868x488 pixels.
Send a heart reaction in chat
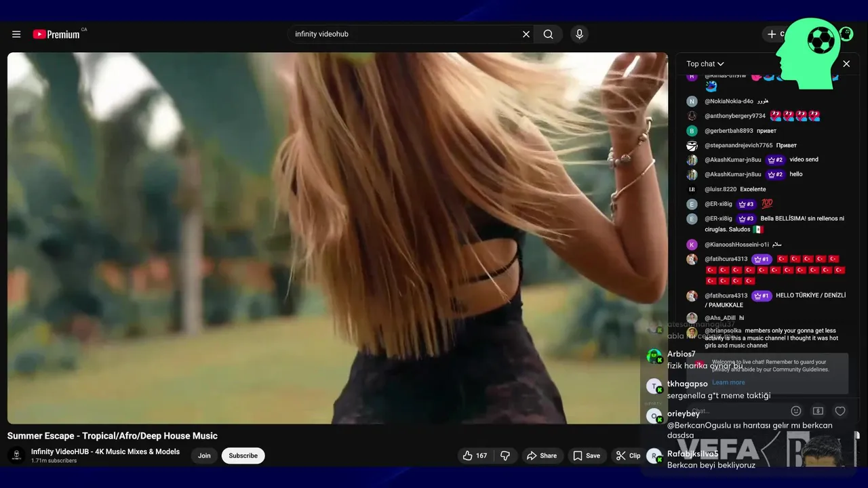click(840, 411)
